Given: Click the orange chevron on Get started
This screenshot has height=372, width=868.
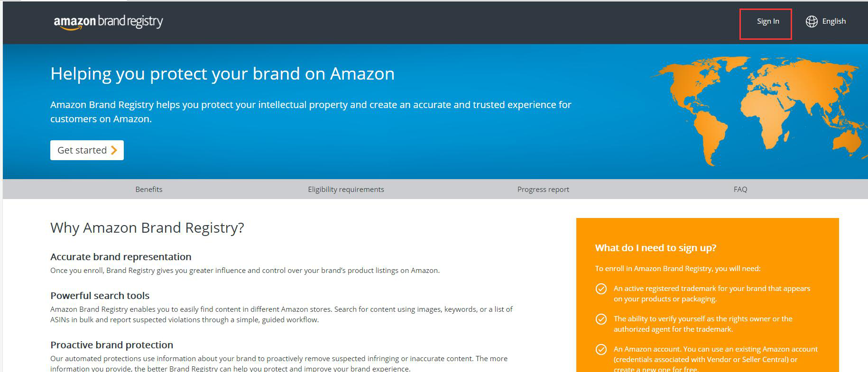Looking at the screenshot, I should point(114,150).
